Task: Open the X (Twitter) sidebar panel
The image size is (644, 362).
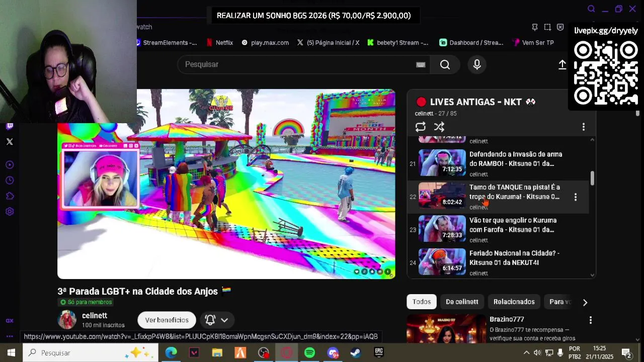Action: [10, 142]
